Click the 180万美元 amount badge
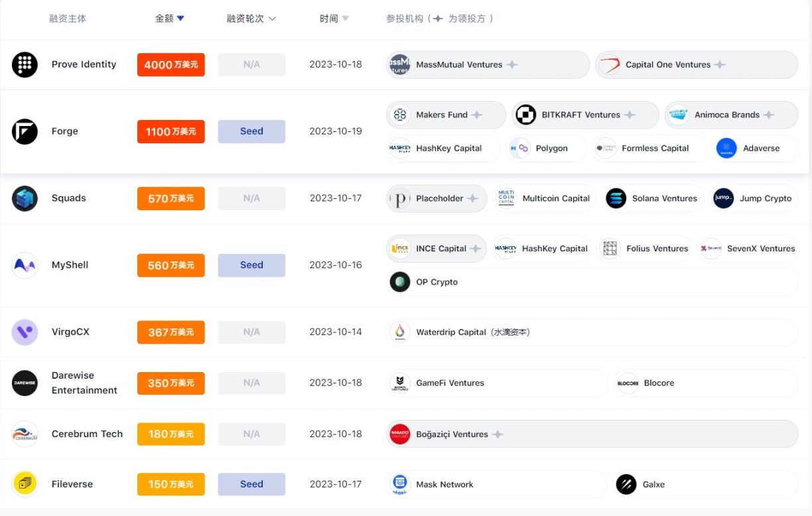Viewport: 812px width, 516px height. pos(171,434)
